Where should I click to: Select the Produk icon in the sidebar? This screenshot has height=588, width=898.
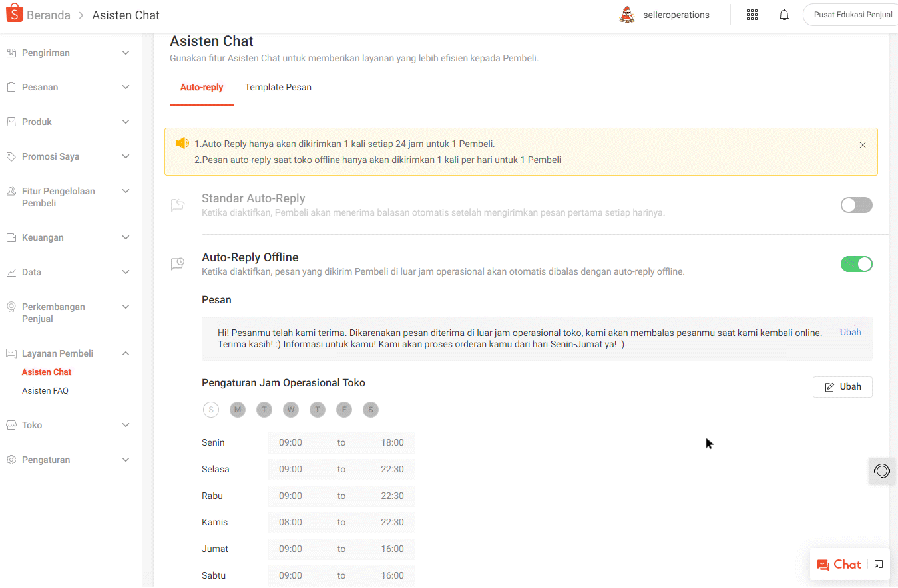[x=11, y=122]
